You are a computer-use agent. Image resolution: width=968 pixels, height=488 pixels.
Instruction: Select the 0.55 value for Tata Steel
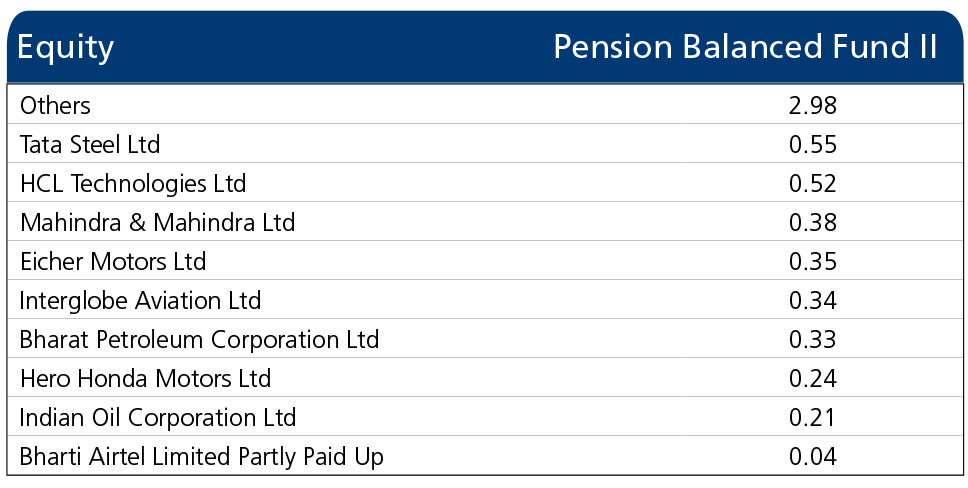click(812, 145)
